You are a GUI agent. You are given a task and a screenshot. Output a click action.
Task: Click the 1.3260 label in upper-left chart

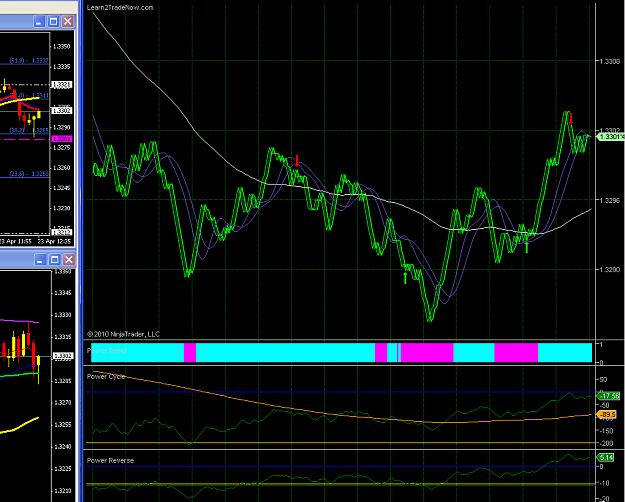pos(62,168)
